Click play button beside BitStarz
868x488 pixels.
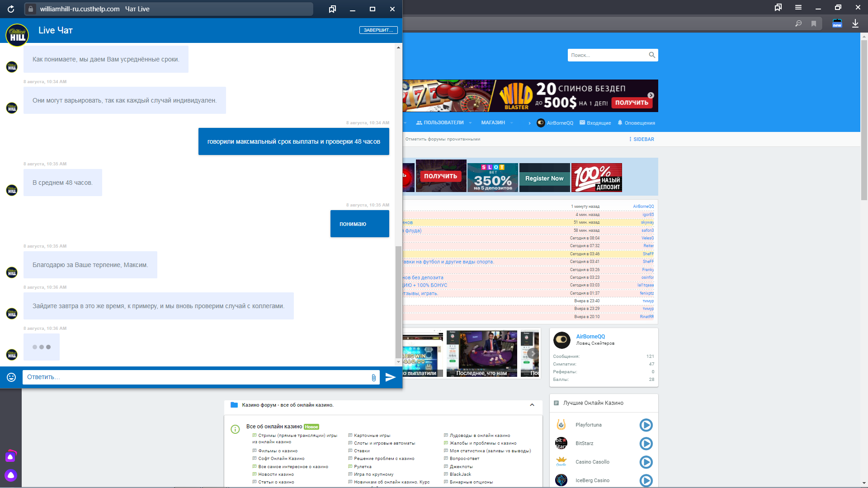(x=646, y=444)
